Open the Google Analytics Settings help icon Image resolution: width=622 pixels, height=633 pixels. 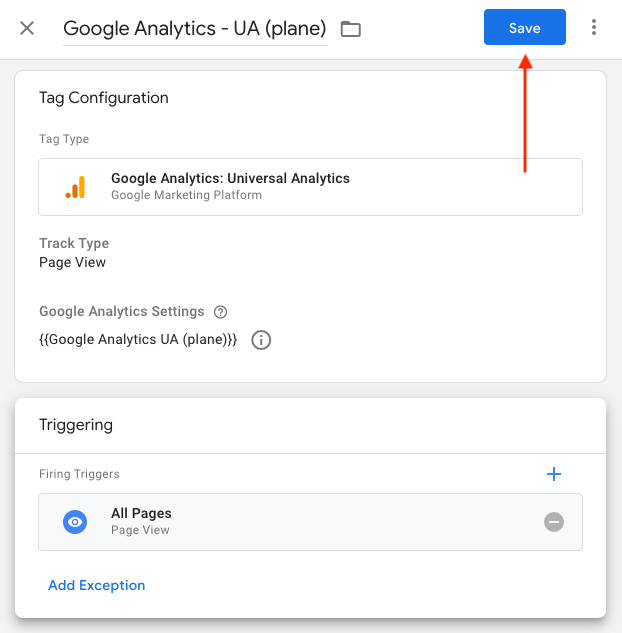pos(221,312)
